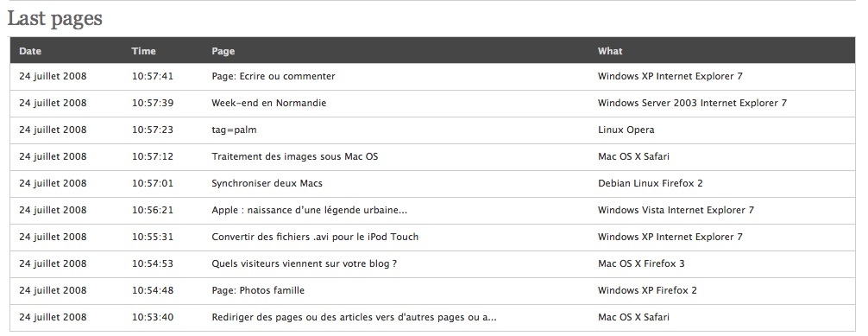
Task: Open 'Week-end en Normandie' page entry
Action: tap(268, 103)
